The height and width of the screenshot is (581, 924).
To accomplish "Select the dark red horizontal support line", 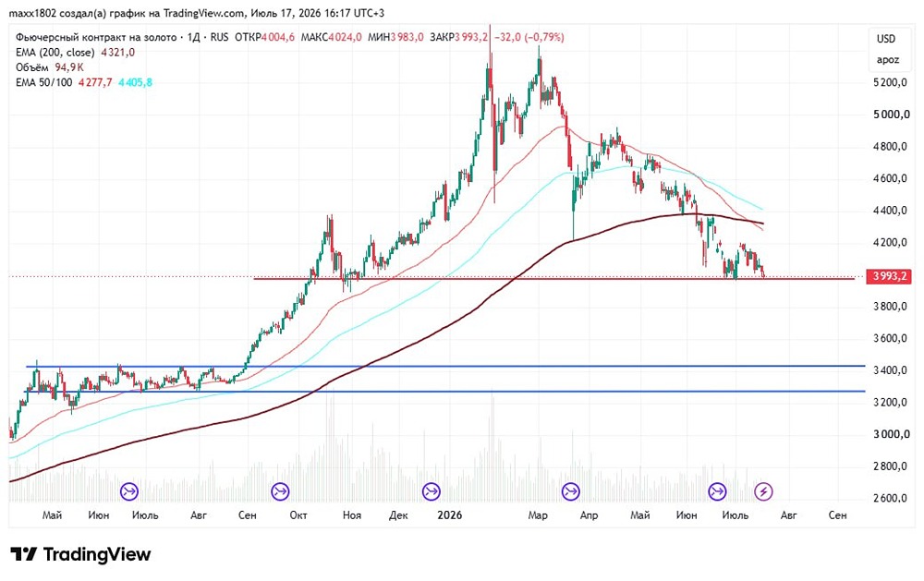I will pyautogui.click(x=553, y=279).
